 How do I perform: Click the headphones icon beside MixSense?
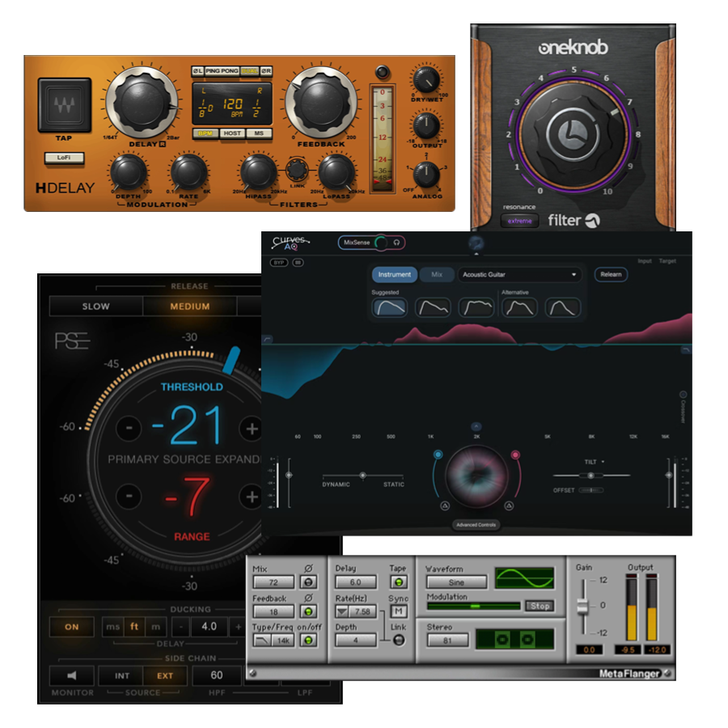(x=396, y=243)
